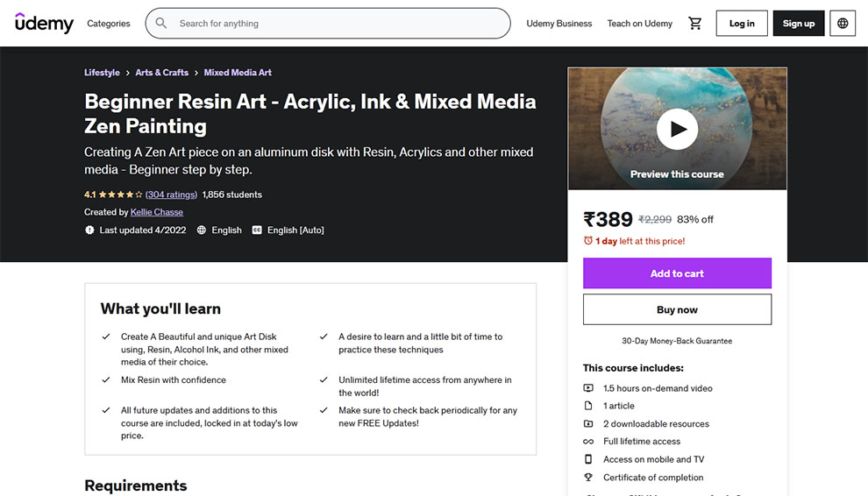The width and height of the screenshot is (868, 496).
Task: Open Teach on Udemy link
Action: click(640, 24)
